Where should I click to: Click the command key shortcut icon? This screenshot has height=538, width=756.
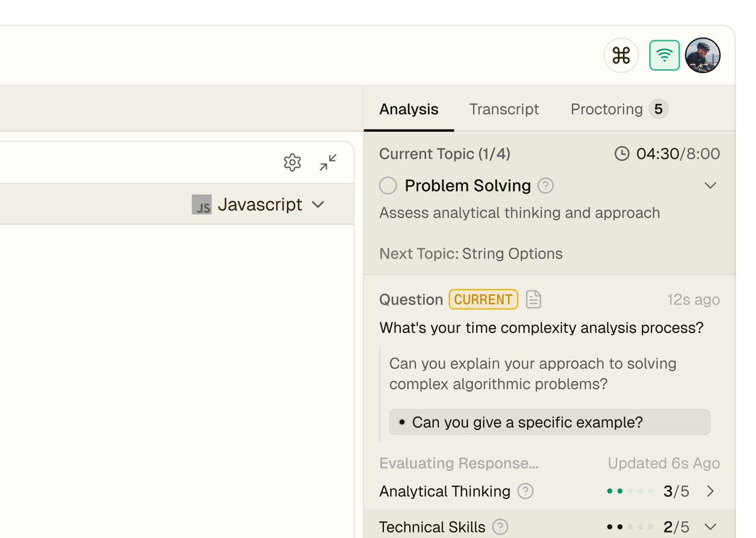pyautogui.click(x=621, y=56)
